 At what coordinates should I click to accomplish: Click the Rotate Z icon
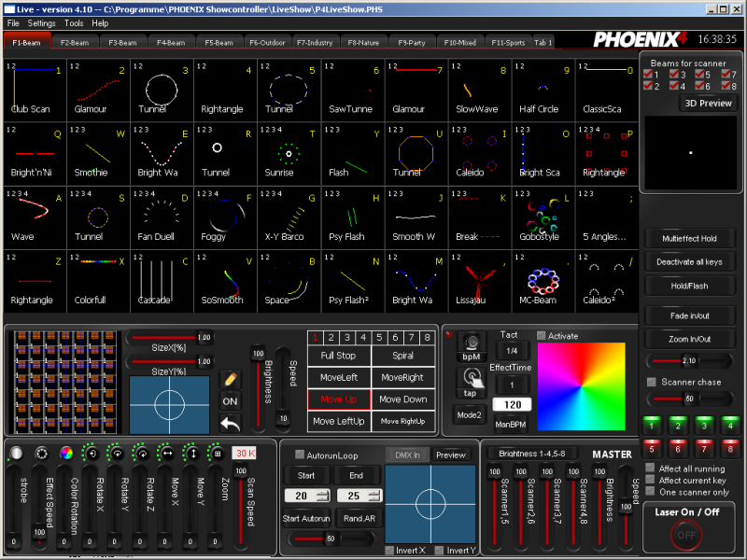coord(142,453)
